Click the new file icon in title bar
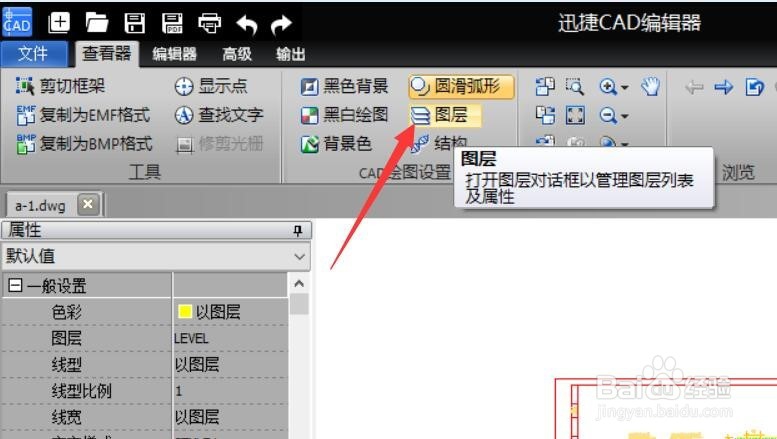Viewport: 777px width, 439px height. pos(59,23)
